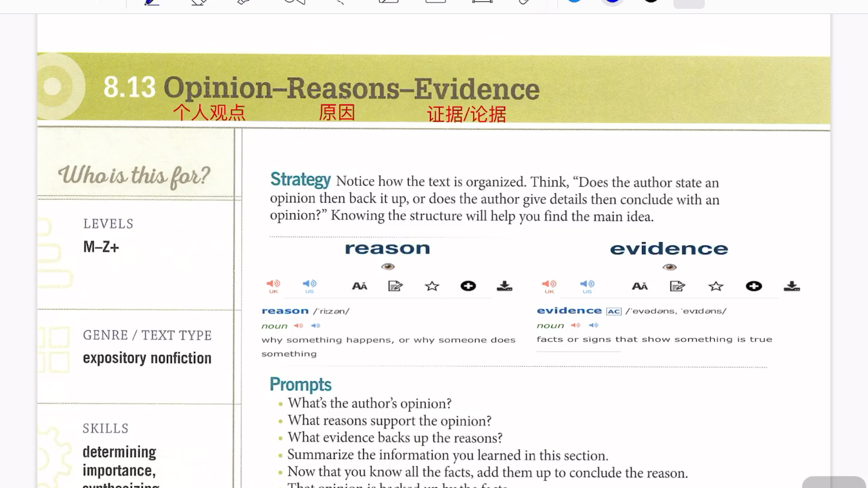Toggle the eye icon below the reason heading
Image resolution: width=868 pixels, height=488 pixels.
[388, 266]
